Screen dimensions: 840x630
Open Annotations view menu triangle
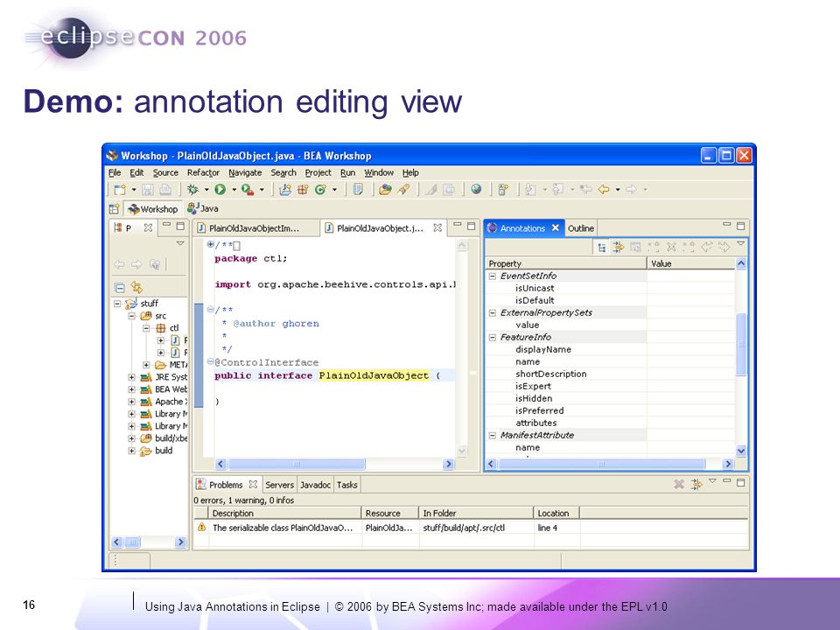click(x=740, y=244)
